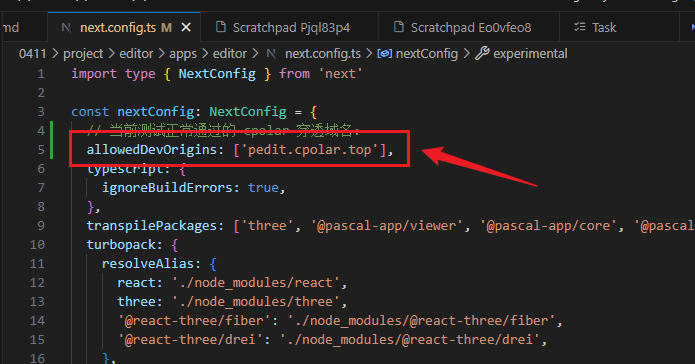Viewport: 695px width, 364px height.
Task: Click the 'pedit.cpolar.top' string
Action: click(x=309, y=150)
